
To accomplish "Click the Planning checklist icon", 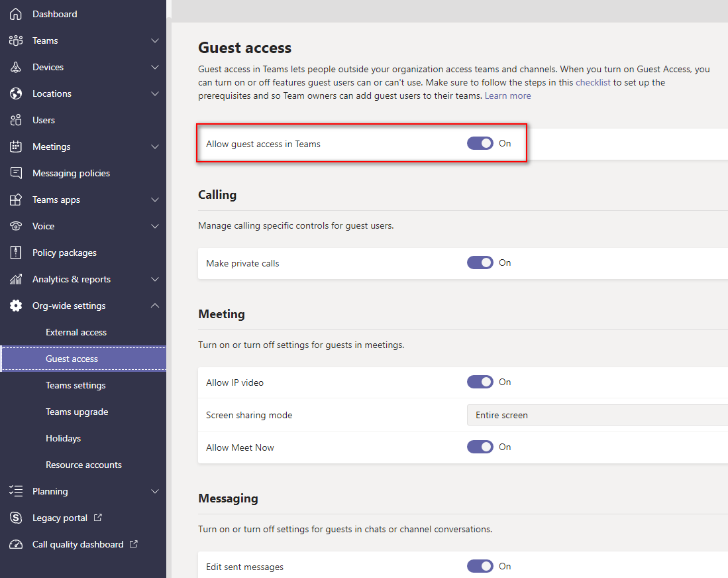I will 16,491.
